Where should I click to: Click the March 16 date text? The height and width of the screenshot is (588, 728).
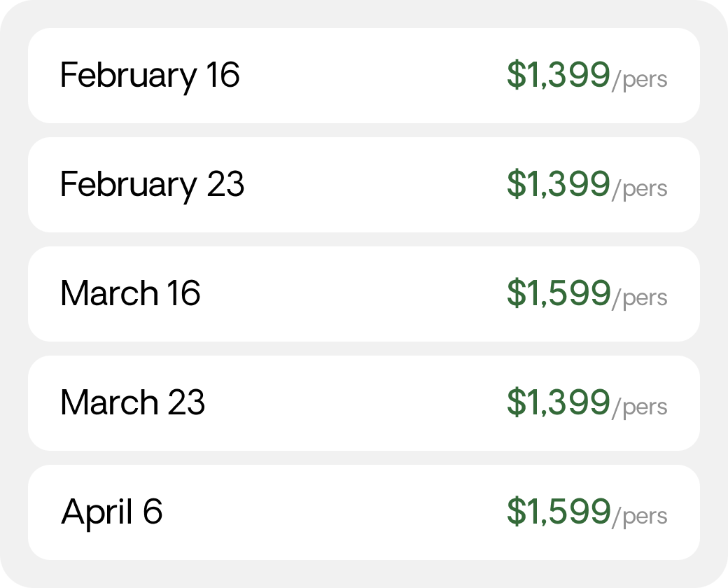point(130,293)
